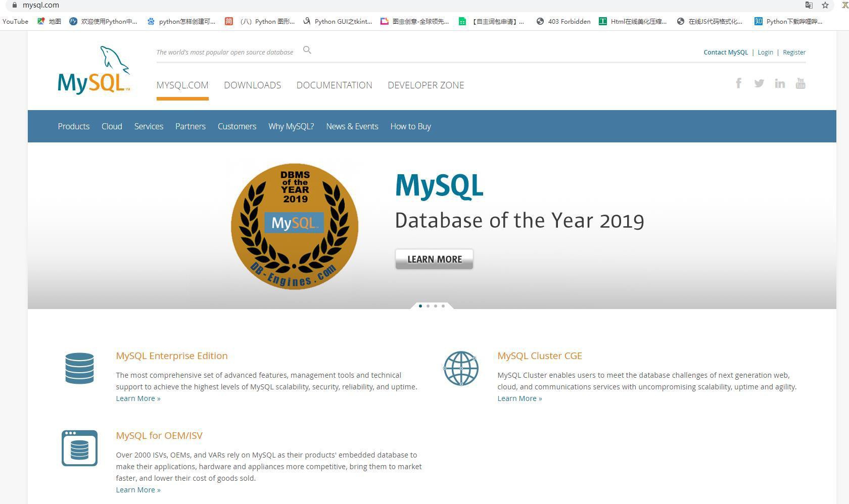849x504 pixels.
Task: Click Learn More under Cluster CGE
Action: click(520, 398)
